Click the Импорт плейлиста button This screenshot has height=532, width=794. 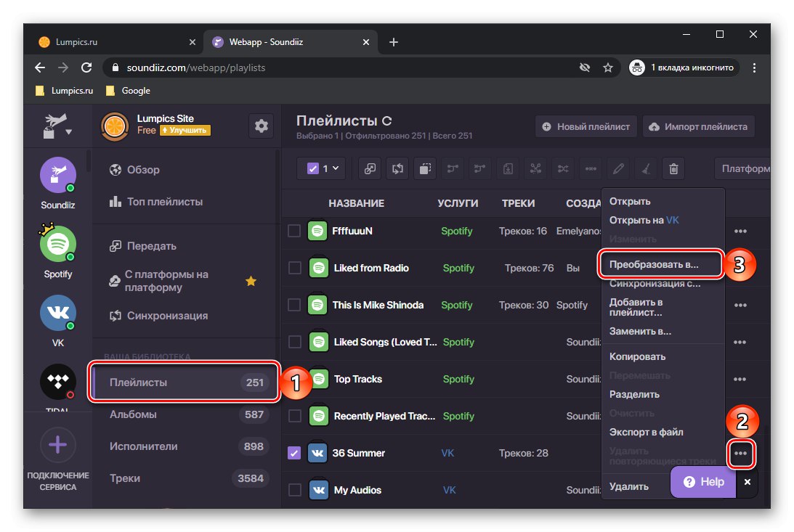pos(698,126)
